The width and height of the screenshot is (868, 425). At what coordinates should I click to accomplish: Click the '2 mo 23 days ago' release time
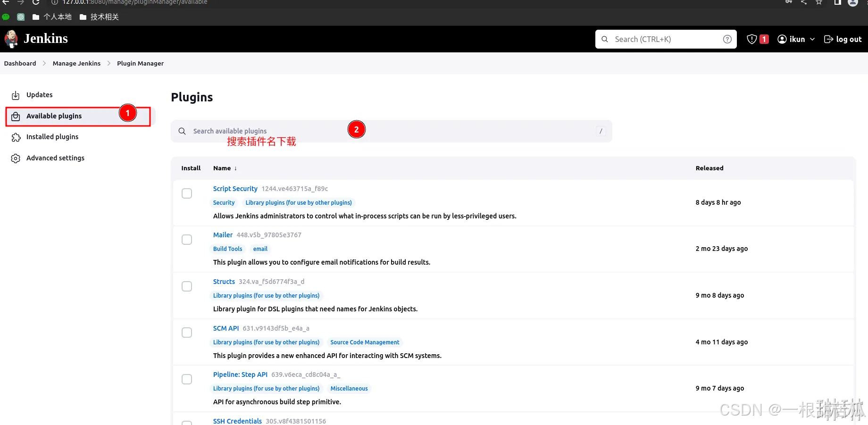[722, 249]
